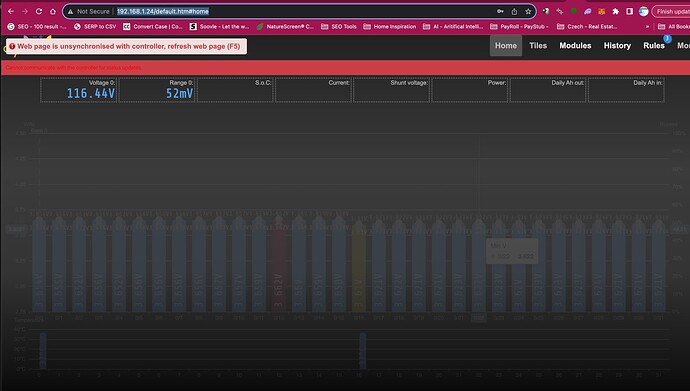The image size is (690, 391).
Task: Click the Daily Ah in tile
Action: pos(626,90)
